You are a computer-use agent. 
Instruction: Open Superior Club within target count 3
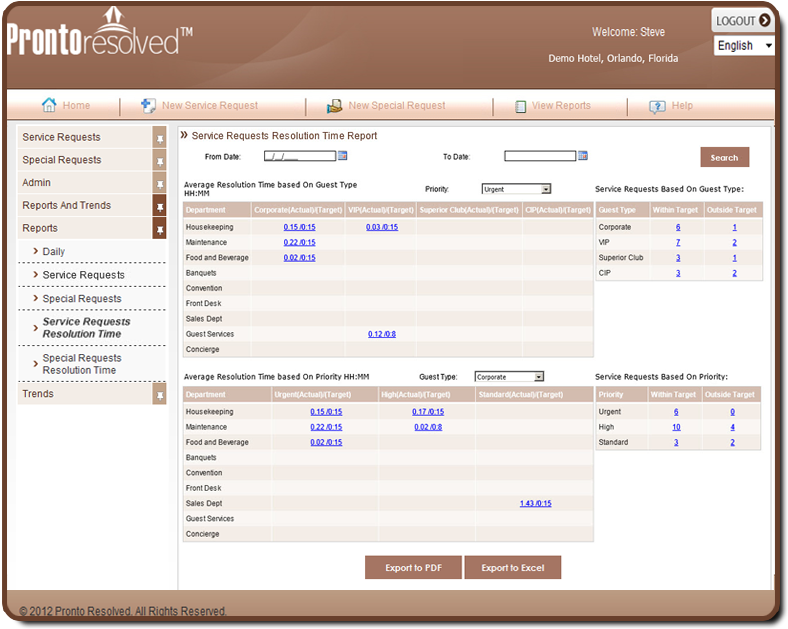click(678, 258)
